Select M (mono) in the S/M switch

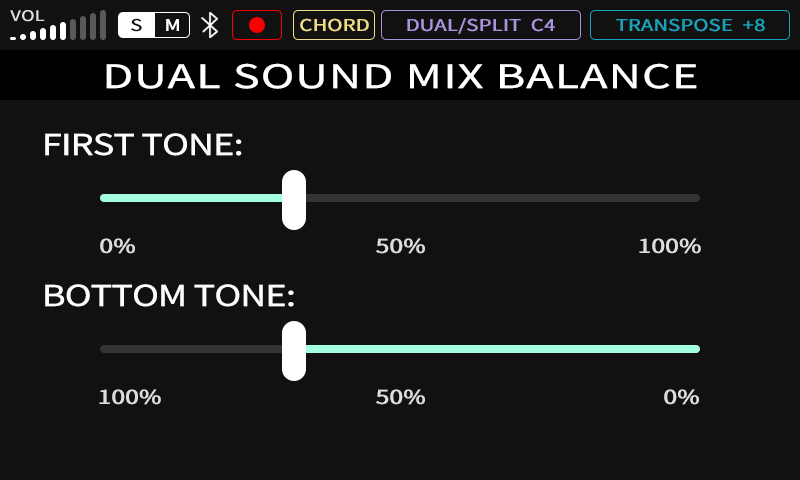point(172,25)
